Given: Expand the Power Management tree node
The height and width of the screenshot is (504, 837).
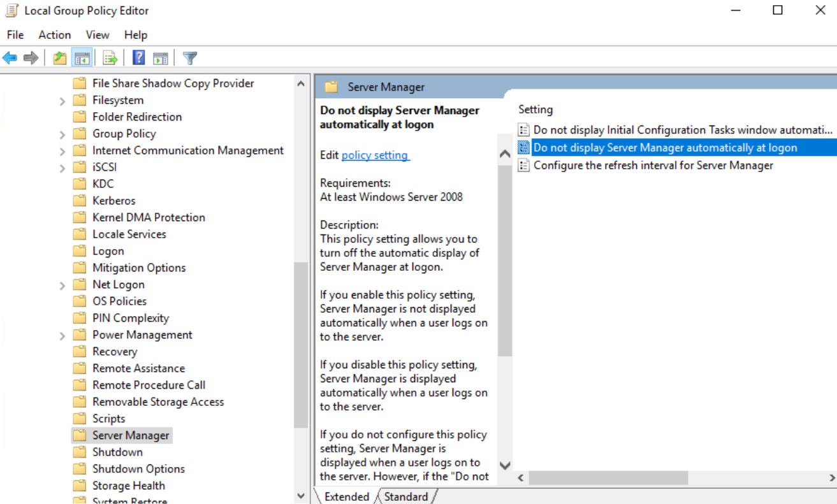Looking at the screenshot, I should coord(62,336).
